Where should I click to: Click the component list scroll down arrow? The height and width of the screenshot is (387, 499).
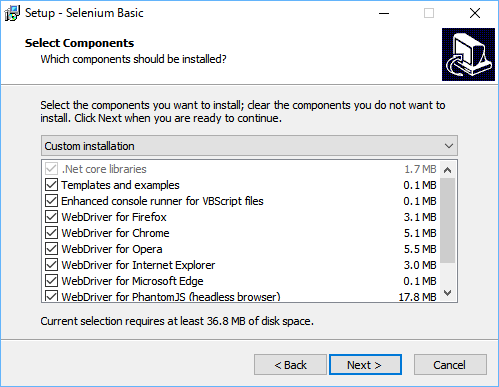[x=448, y=293]
